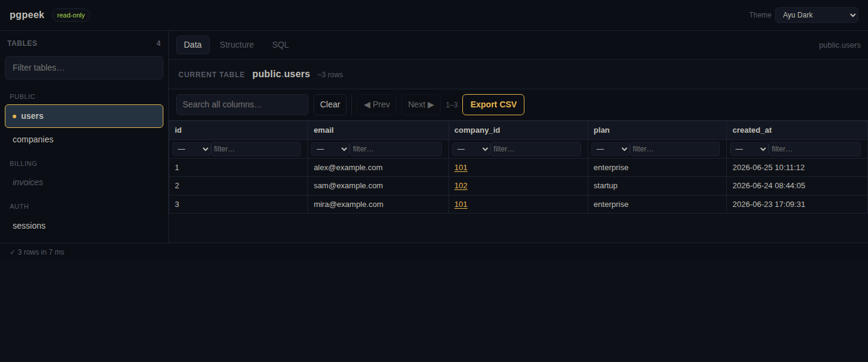Switch to the Data tab

[193, 45]
